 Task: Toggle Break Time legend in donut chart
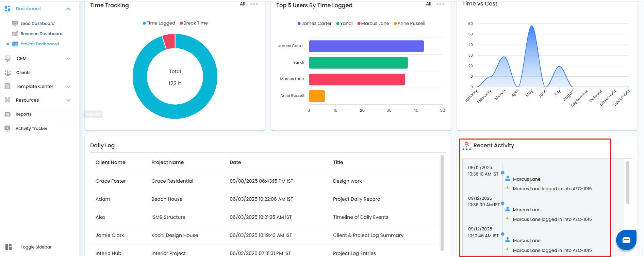pyautogui.click(x=194, y=23)
